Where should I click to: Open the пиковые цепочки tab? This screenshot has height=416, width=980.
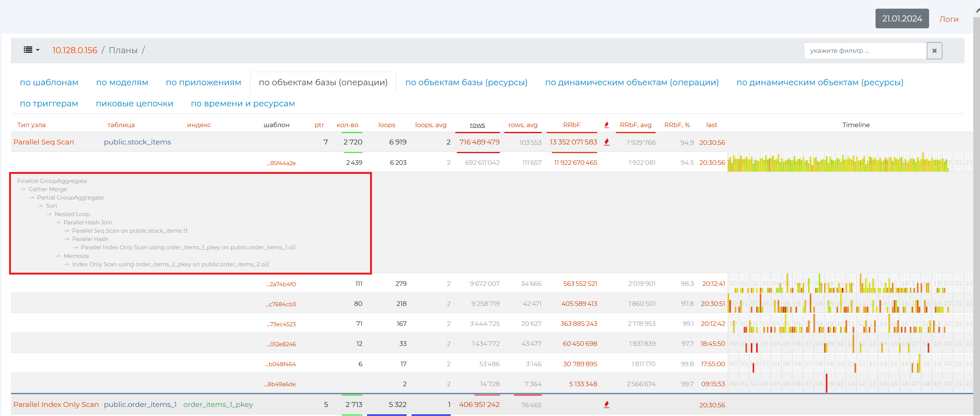[134, 103]
